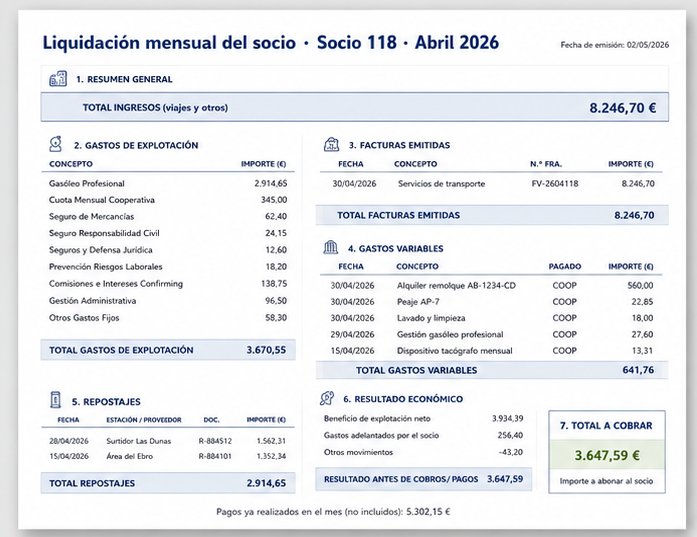Viewport: 697px width, 537px height.
Task: Click 'Surtidor Las Dunas' refuel row
Action: click(x=168, y=441)
